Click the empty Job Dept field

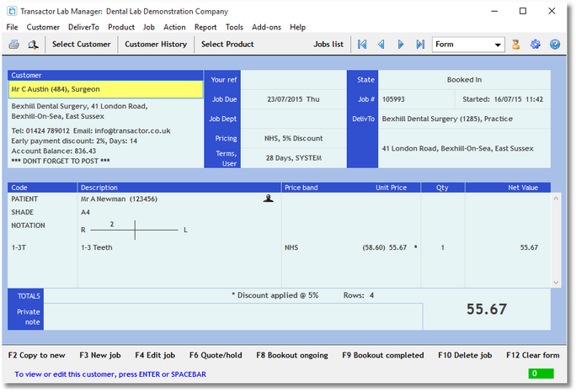pos(294,119)
